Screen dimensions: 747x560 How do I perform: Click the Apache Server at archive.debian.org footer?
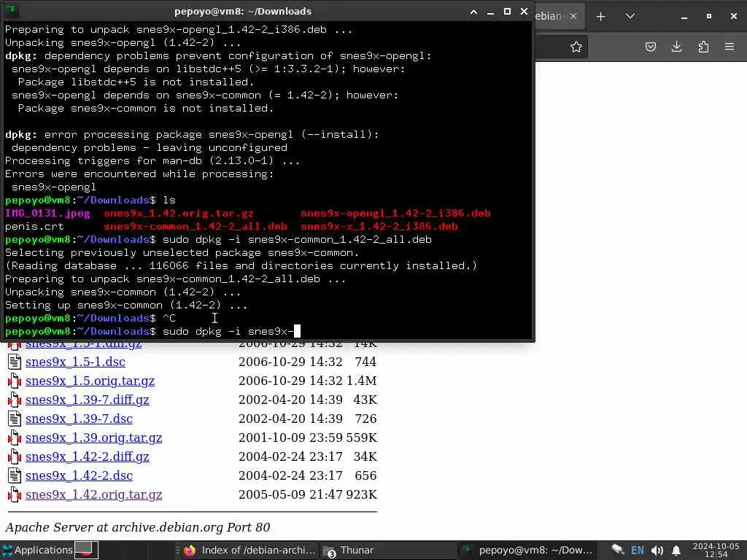click(138, 528)
